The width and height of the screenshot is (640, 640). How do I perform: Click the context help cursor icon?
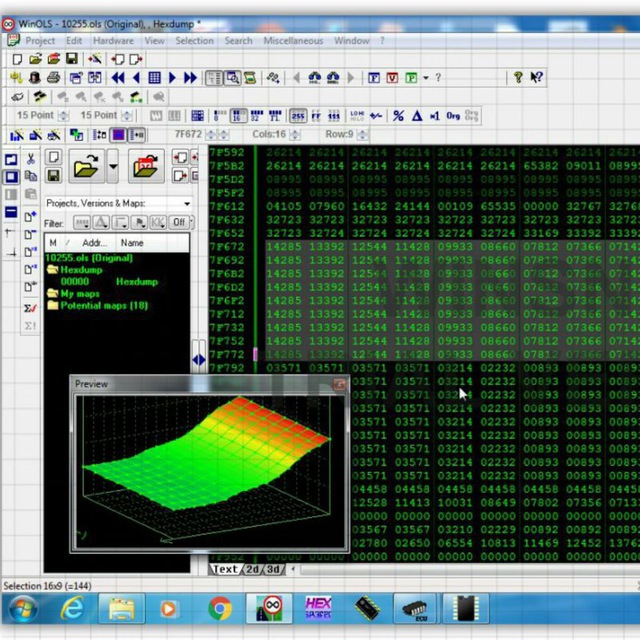536,77
